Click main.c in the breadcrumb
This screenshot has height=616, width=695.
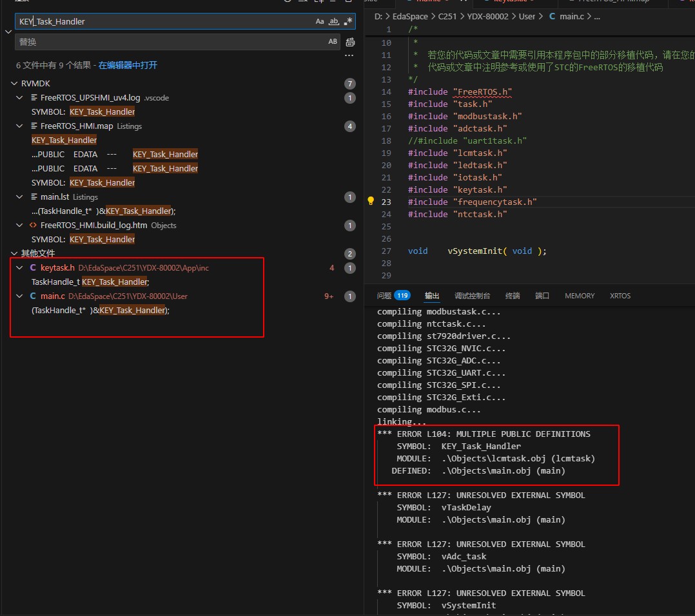coord(572,16)
